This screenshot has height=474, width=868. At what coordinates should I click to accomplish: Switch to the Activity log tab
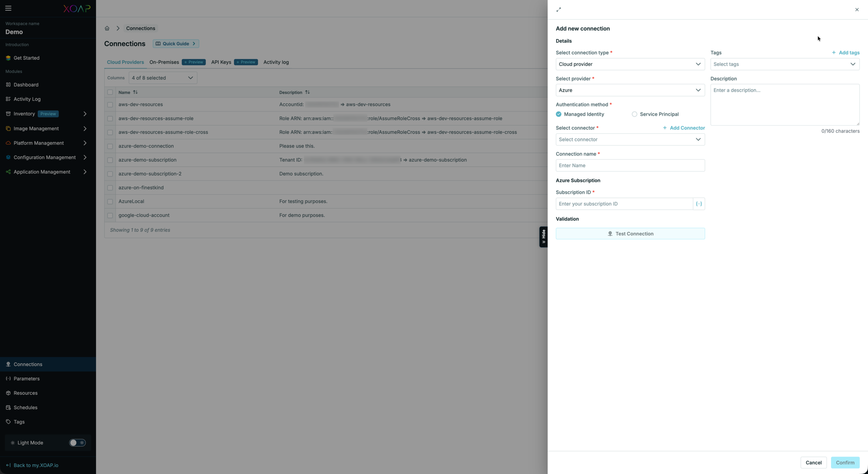(276, 62)
